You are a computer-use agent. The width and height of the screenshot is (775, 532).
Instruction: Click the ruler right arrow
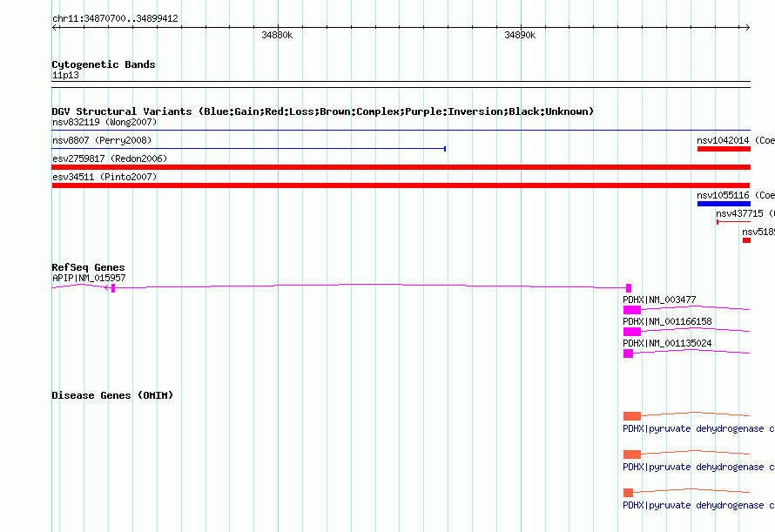click(x=747, y=28)
